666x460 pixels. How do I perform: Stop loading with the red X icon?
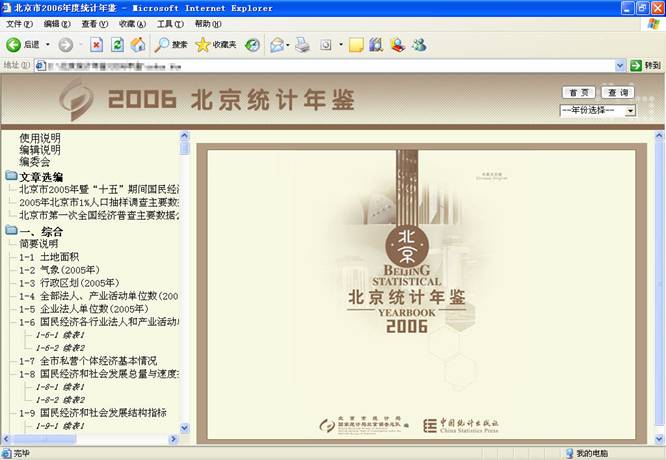click(x=97, y=45)
